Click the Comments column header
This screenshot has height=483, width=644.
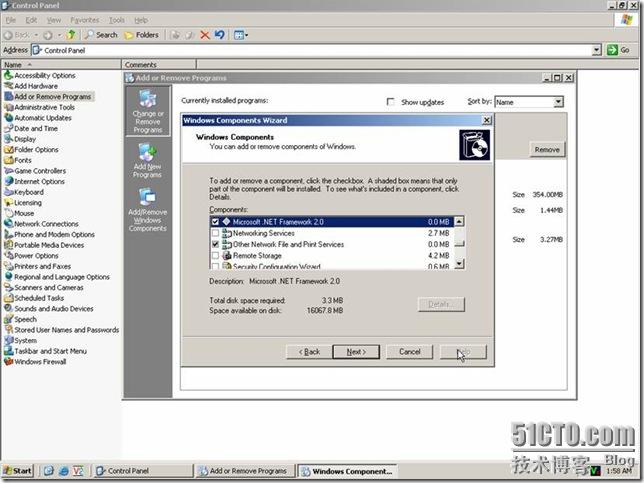click(159, 64)
